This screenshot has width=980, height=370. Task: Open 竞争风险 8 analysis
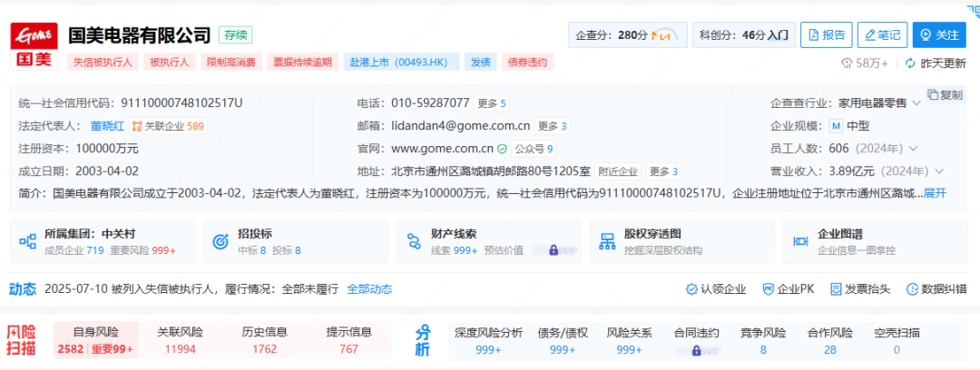coord(763,341)
